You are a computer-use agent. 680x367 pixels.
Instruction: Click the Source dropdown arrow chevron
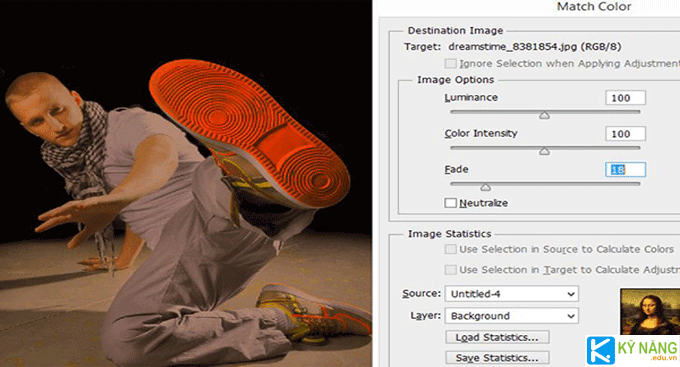point(571,294)
